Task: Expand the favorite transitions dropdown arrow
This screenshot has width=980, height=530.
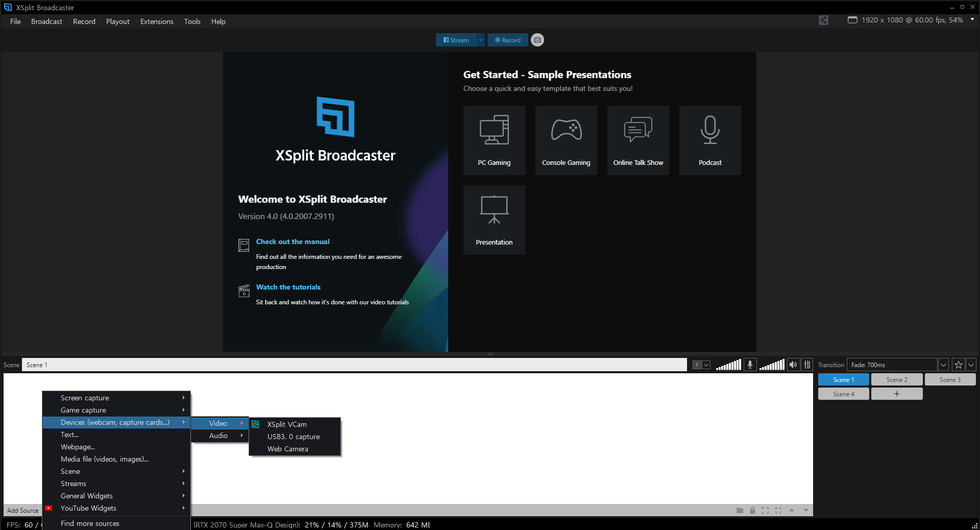Action: coord(971,365)
